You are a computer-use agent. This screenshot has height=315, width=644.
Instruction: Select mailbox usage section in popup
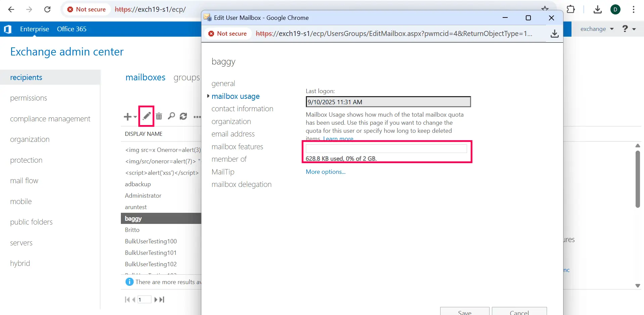pyautogui.click(x=235, y=96)
